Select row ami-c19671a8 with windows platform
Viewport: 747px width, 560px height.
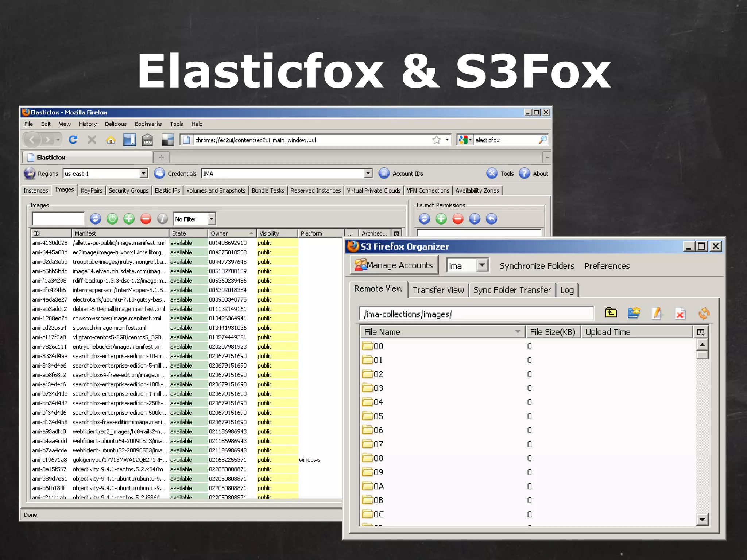(x=186, y=460)
